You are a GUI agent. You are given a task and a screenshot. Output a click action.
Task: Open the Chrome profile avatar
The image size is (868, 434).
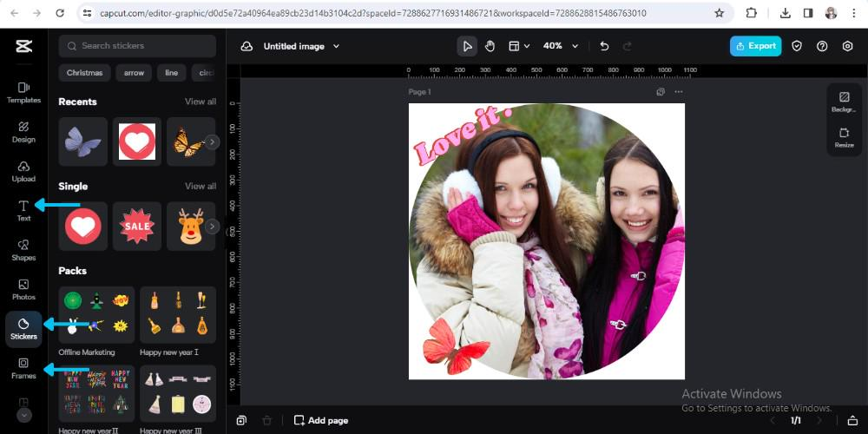pos(831,13)
